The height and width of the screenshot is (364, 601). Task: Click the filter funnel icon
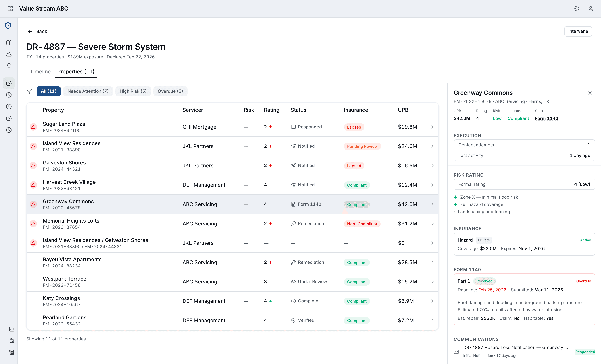coord(29,91)
